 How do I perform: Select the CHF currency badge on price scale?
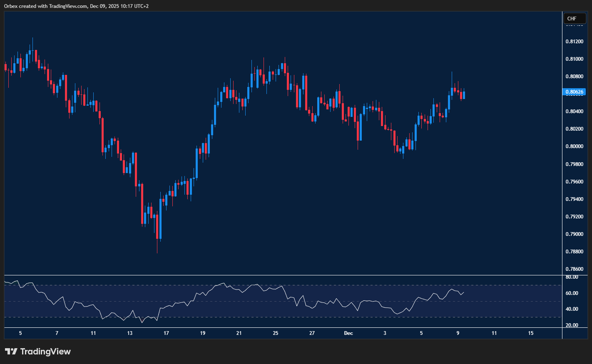coord(575,18)
